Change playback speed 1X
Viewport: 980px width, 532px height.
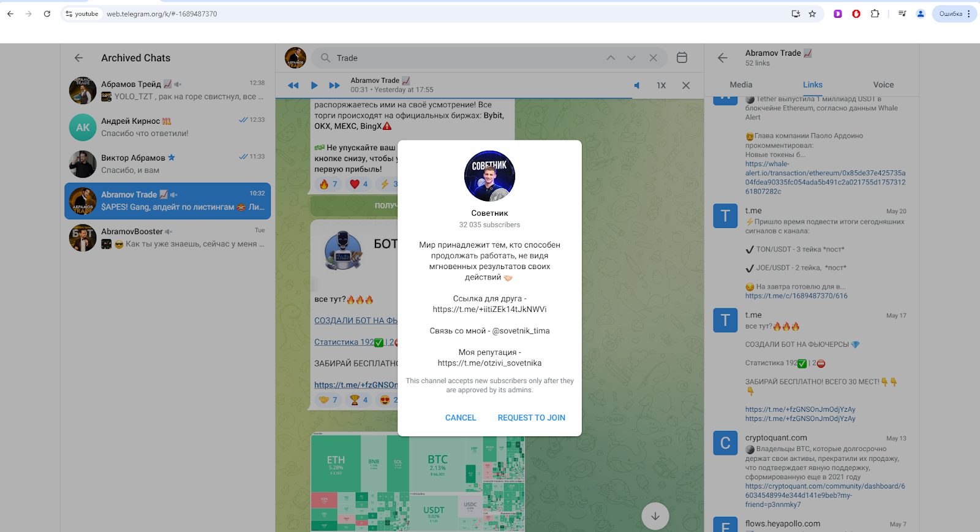coord(661,85)
